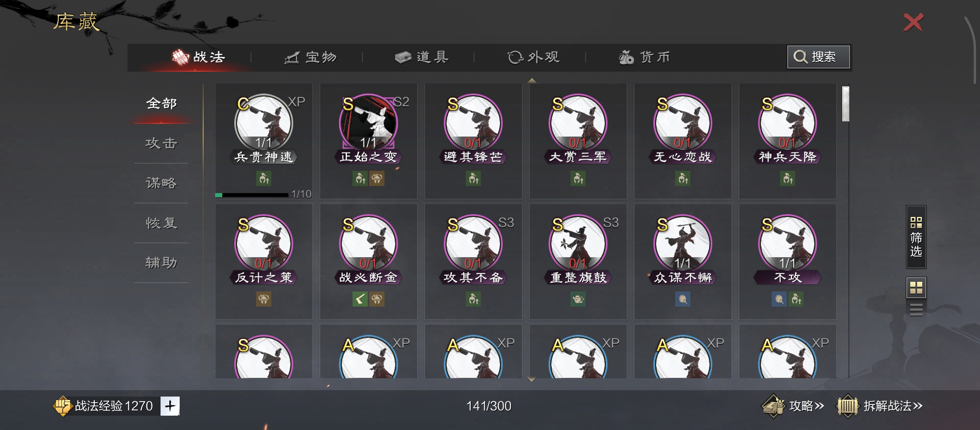
Task: Click the plus icon beside 战法经验
Action: click(x=170, y=406)
